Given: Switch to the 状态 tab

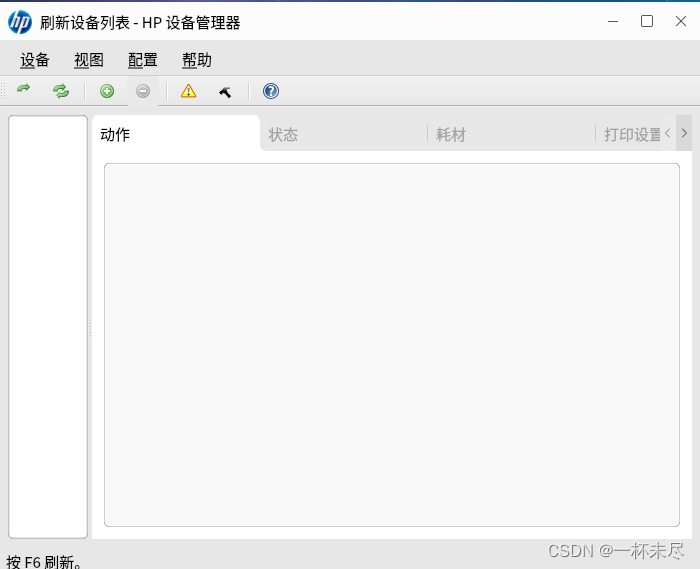Looking at the screenshot, I should [344, 134].
